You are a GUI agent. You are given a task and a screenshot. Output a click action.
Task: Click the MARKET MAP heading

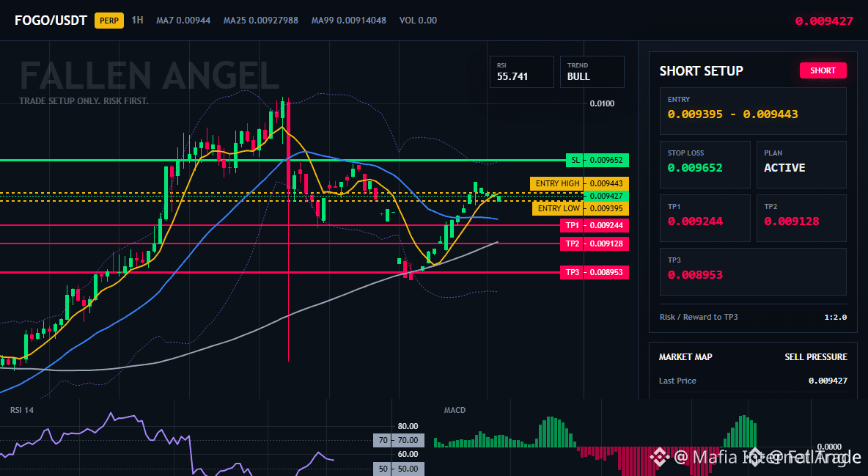[685, 357]
